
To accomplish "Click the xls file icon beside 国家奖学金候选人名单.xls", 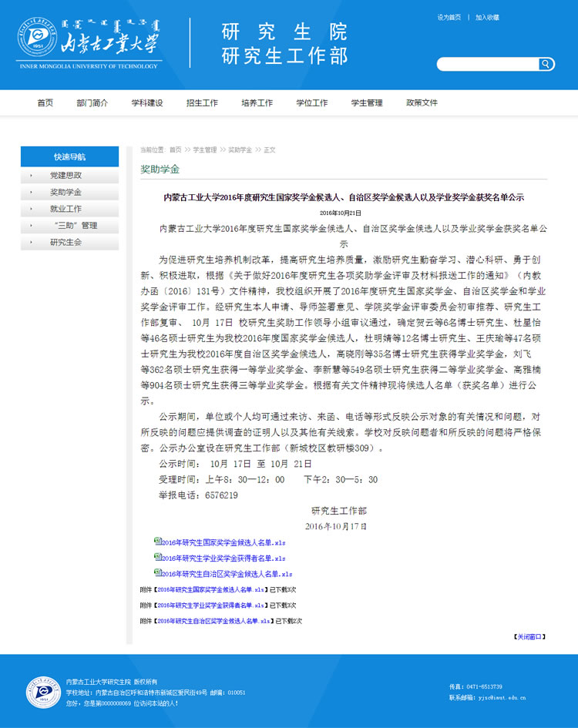I will tap(158, 542).
